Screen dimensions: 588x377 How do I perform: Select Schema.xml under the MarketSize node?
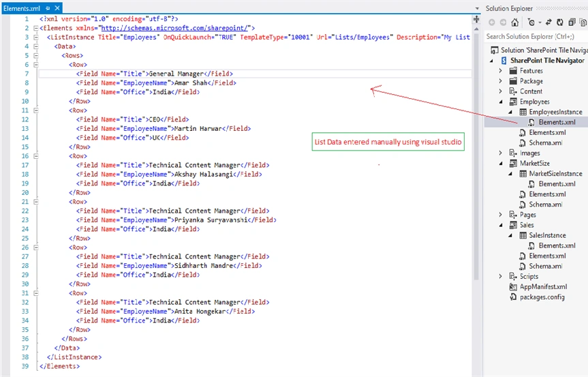coord(546,205)
